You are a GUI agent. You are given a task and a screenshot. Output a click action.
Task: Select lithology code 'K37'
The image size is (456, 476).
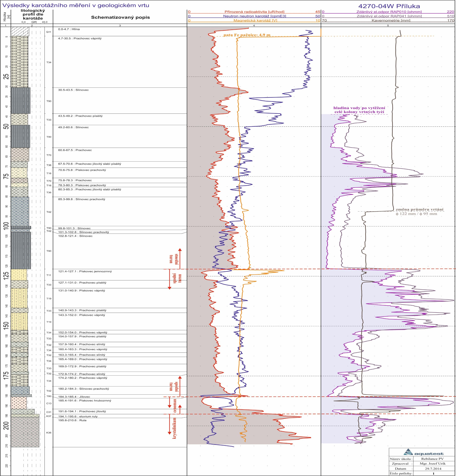point(49,416)
